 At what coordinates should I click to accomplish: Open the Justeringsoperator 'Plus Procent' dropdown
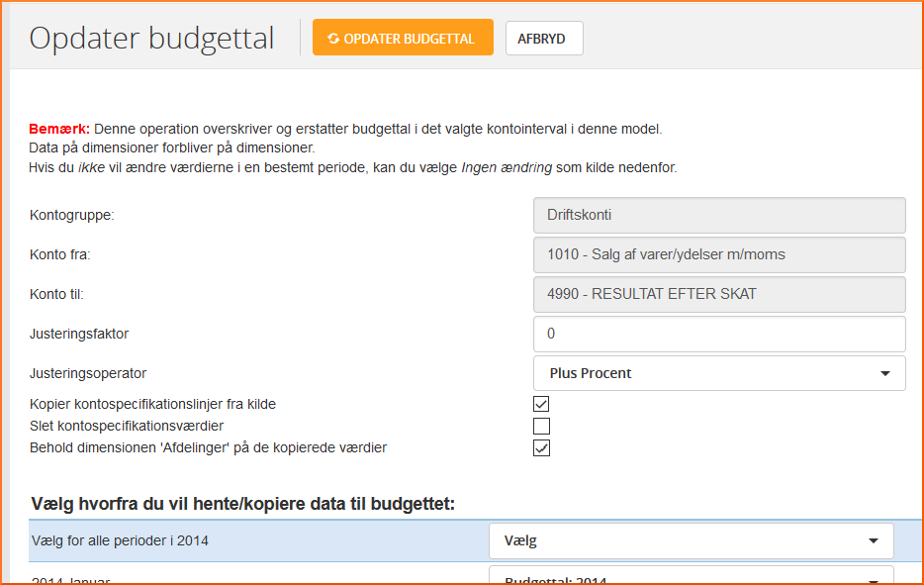(x=719, y=373)
